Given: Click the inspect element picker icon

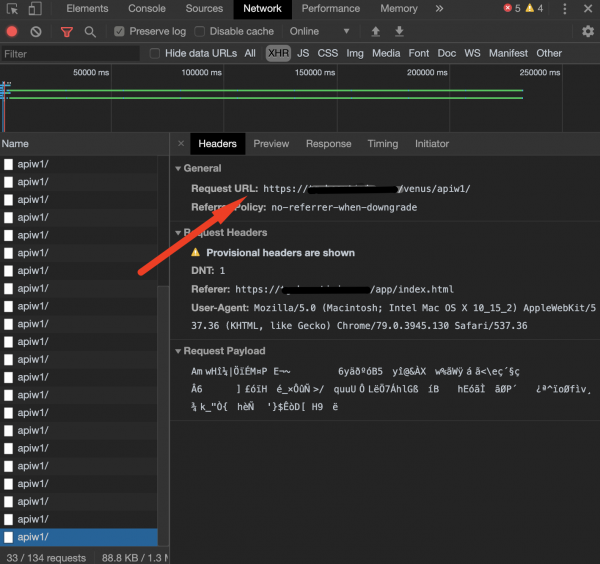Looking at the screenshot, I should 12,9.
